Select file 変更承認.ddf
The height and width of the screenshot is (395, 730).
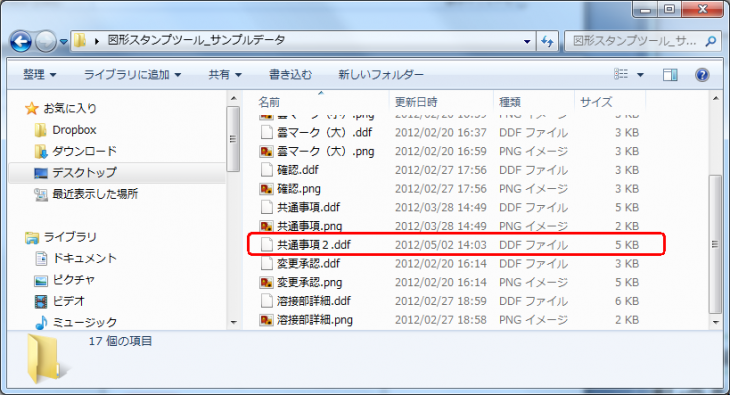[x=309, y=264]
